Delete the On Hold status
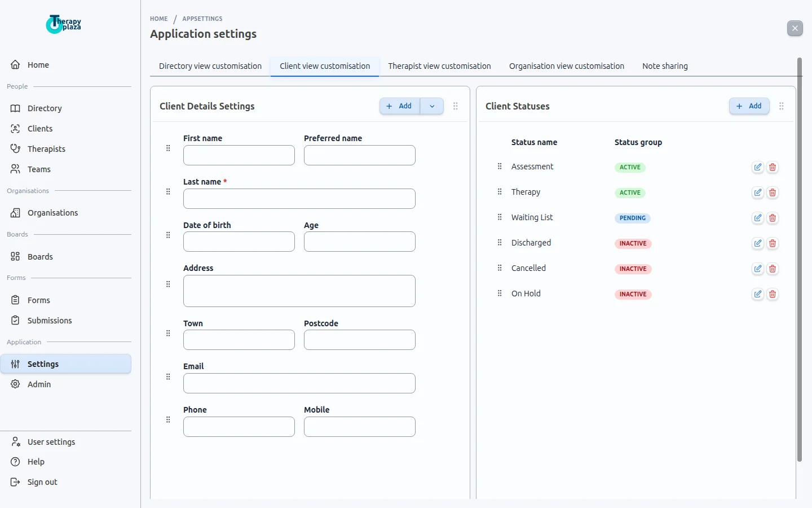 pyautogui.click(x=773, y=294)
